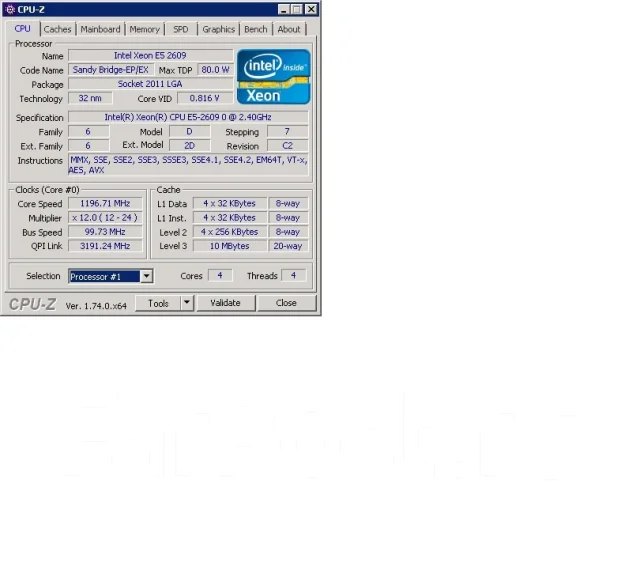The height and width of the screenshot is (582, 640).
Task: Click the Core Speed value 1196.71 MHz
Action: pyautogui.click(x=105, y=203)
